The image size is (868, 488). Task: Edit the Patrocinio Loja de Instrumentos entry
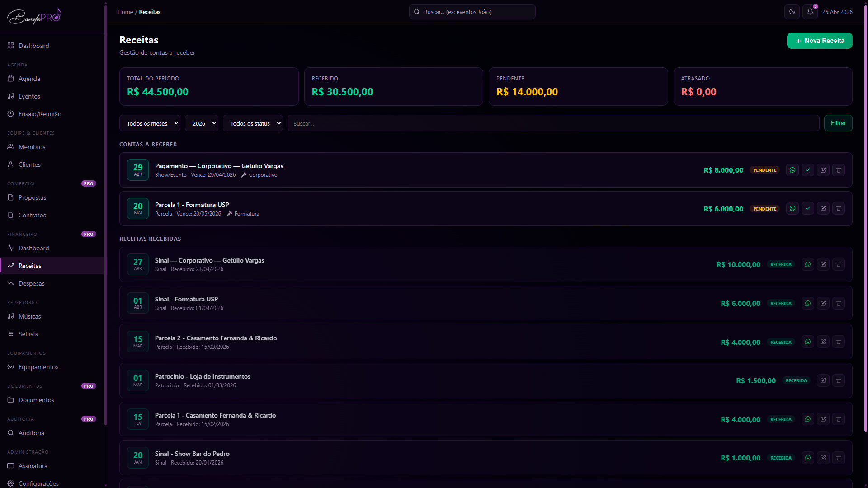[x=823, y=380]
